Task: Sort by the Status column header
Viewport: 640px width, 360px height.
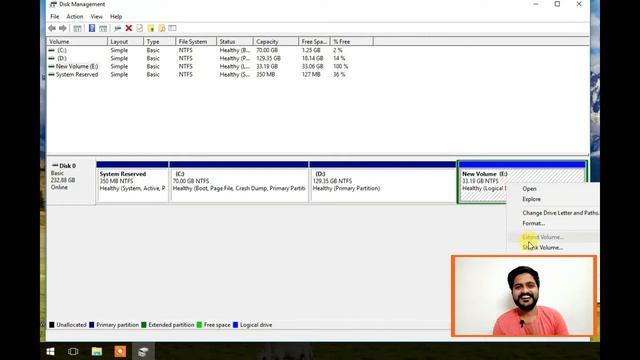Action: (x=235, y=42)
